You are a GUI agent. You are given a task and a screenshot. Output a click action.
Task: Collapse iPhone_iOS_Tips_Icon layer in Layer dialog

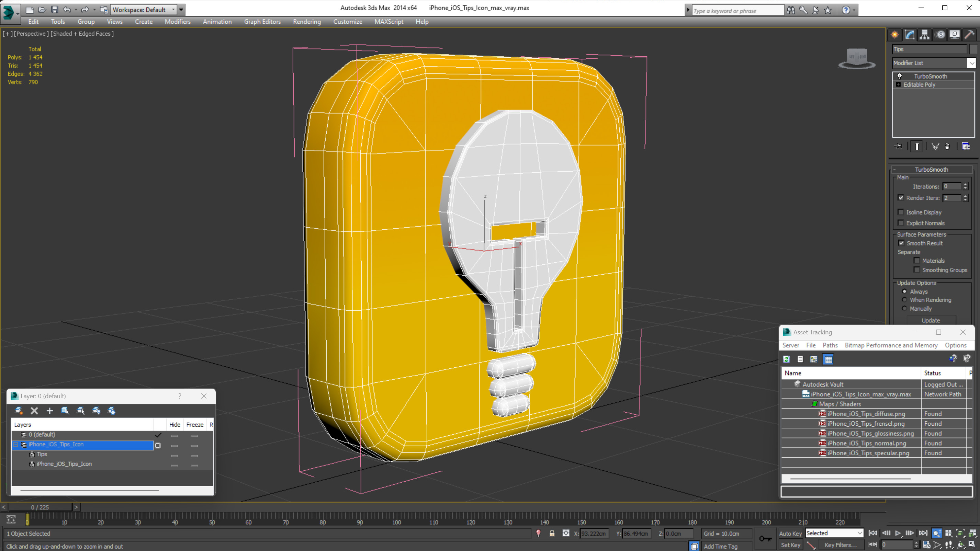pyautogui.click(x=15, y=444)
